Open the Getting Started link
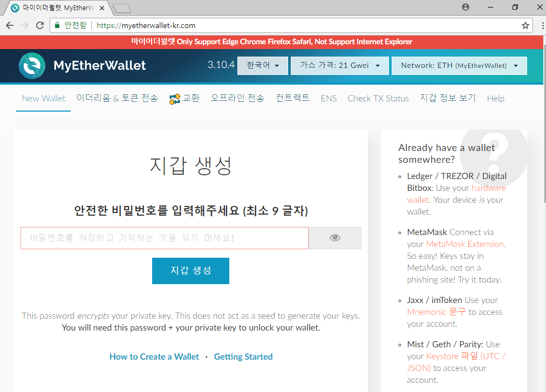Screen dimensions: 546x392 click(243, 356)
